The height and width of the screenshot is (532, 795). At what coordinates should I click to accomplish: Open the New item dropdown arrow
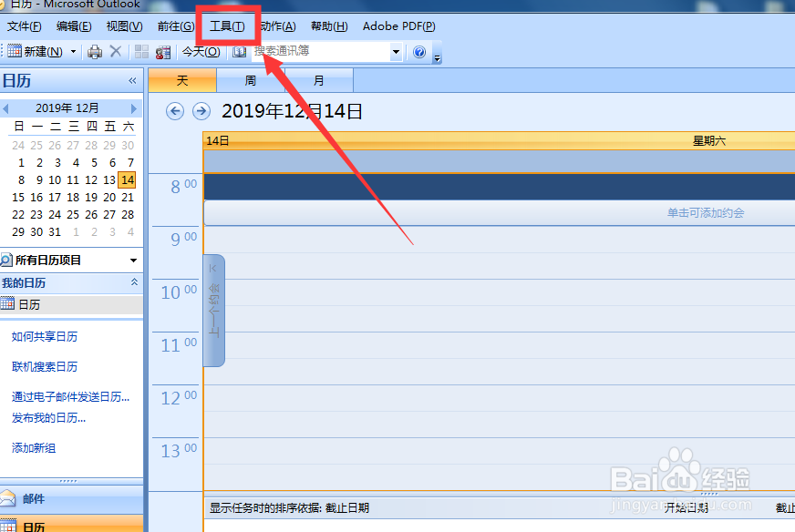point(73,52)
